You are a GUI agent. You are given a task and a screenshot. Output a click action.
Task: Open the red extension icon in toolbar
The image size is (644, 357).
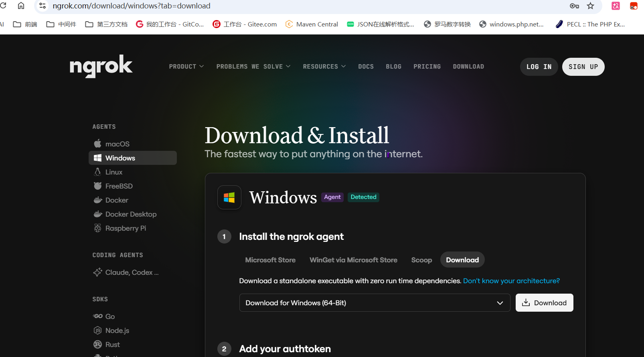pyautogui.click(x=634, y=6)
